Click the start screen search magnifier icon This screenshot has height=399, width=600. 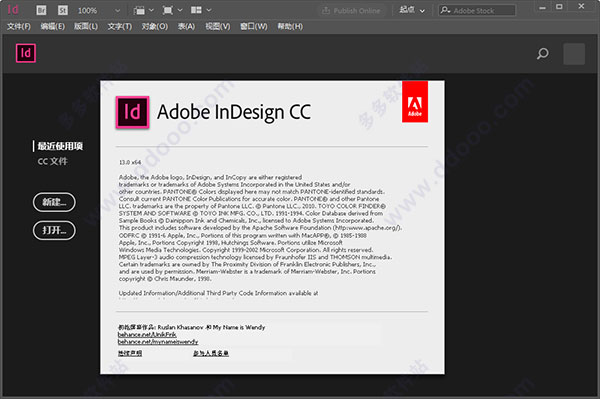[x=542, y=54]
